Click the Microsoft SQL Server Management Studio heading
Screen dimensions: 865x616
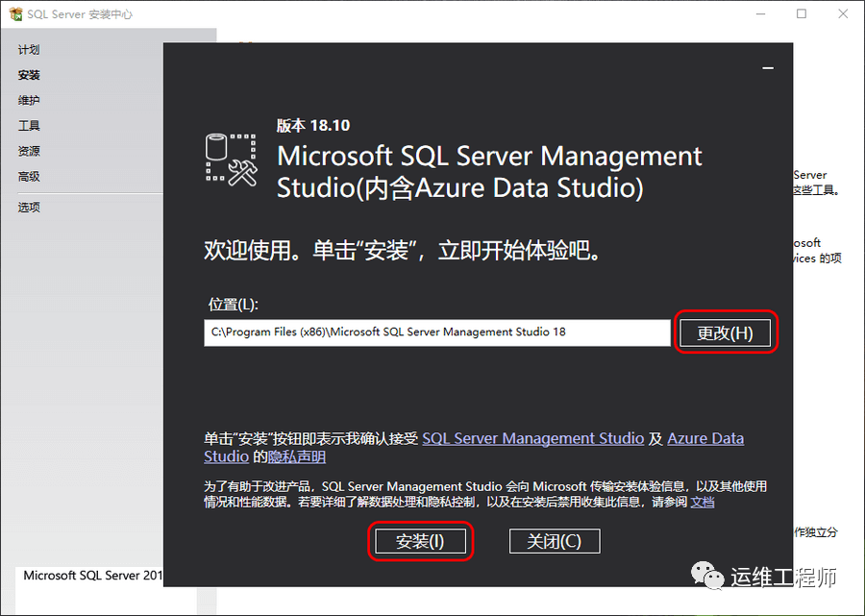(x=489, y=171)
